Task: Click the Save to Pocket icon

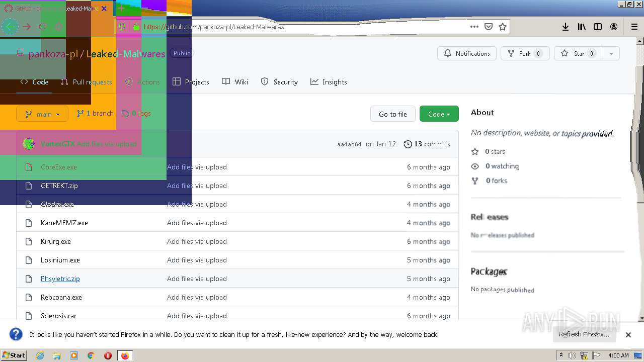Action: tap(489, 27)
